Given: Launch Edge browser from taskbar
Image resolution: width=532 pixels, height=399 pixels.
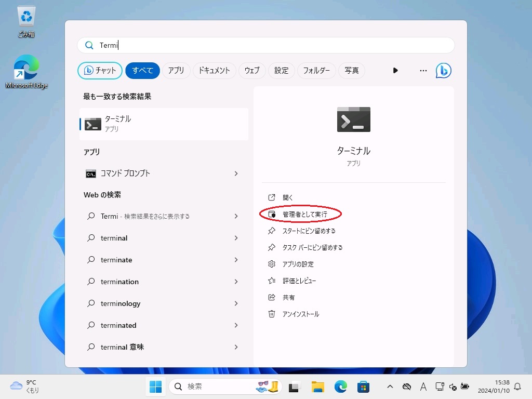Looking at the screenshot, I should click(x=340, y=387).
